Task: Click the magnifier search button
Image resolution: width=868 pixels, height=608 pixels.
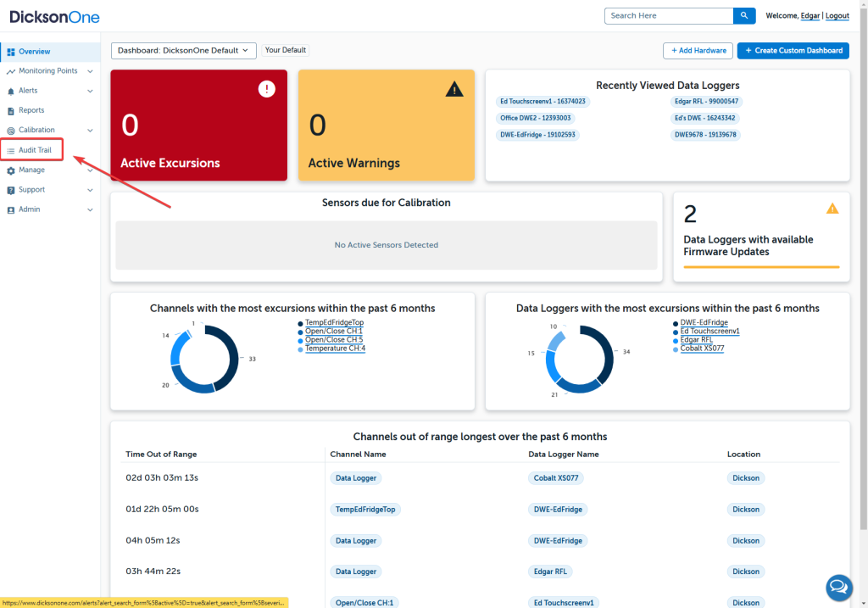Action: [743, 16]
